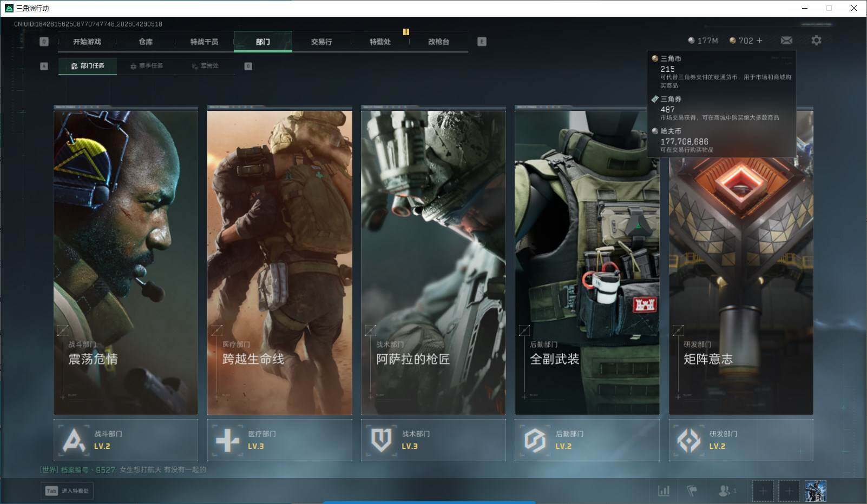Image resolution: width=867 pixels, height=504 pixels.
Task: Expand the 全副武装 card corner icon
Action: [x=524, y=330]
